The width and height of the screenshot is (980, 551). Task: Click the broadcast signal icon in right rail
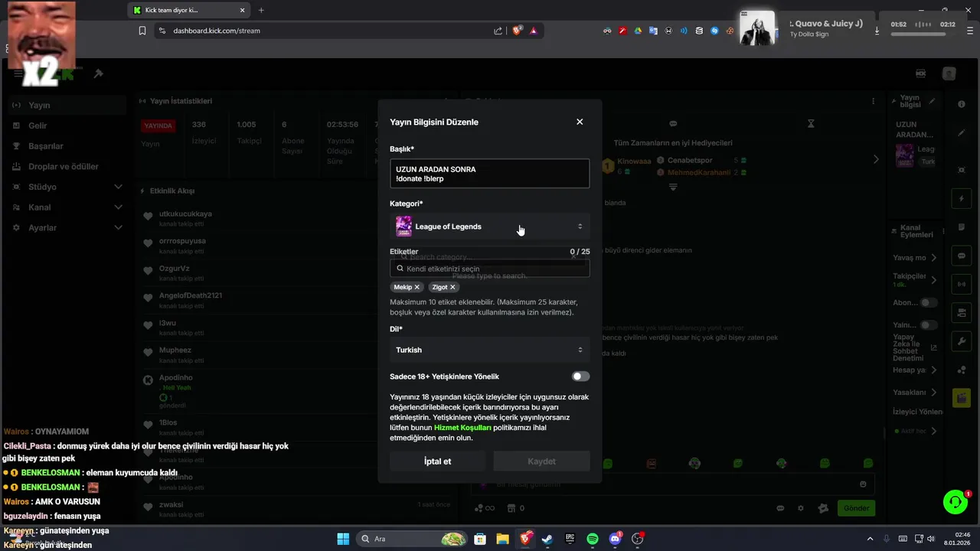pyautogui.click(x=962, y=284)
